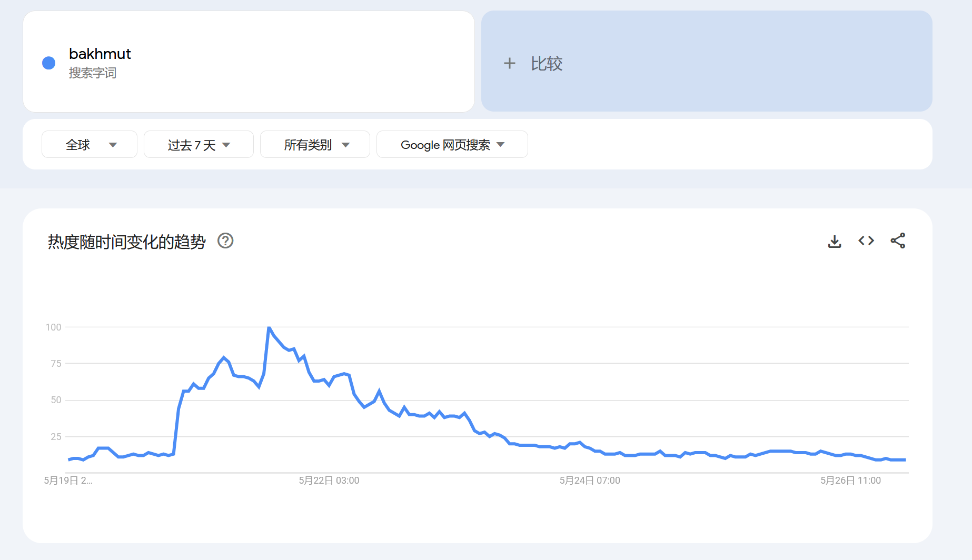Click the 5月19日 start axis label
Image resolution: width=972 pixels, height=560 pixels.
pos(68,481)
